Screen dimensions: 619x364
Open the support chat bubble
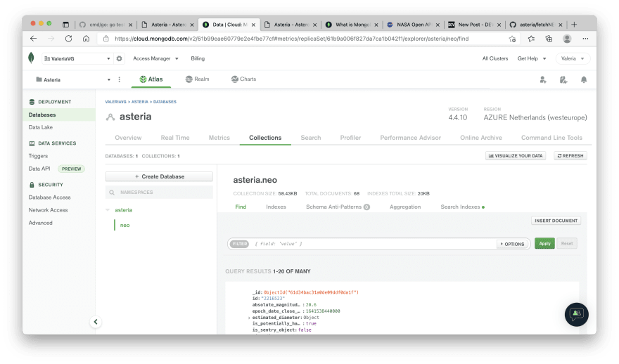[x=576, y=314]
